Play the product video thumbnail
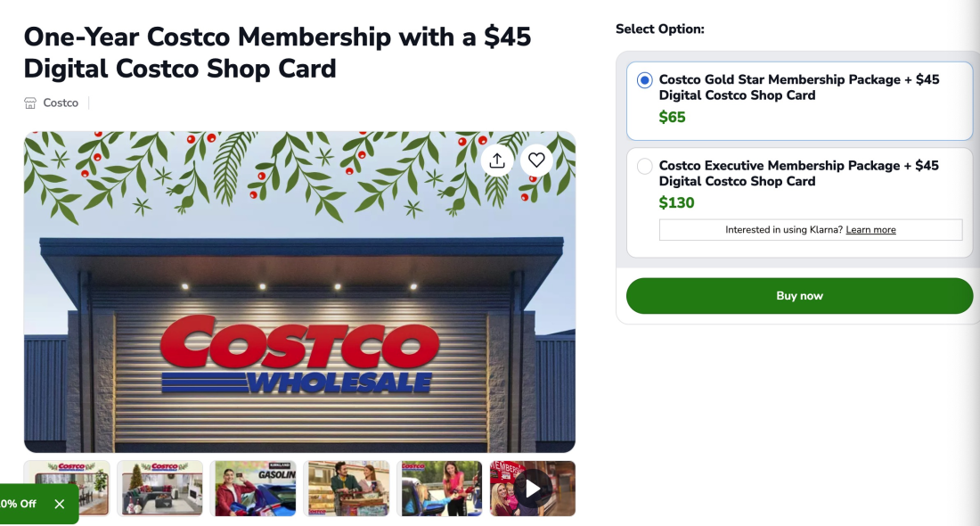Image resolution: width=980 pixels, height=526 pixels. (x=533, y=488)
